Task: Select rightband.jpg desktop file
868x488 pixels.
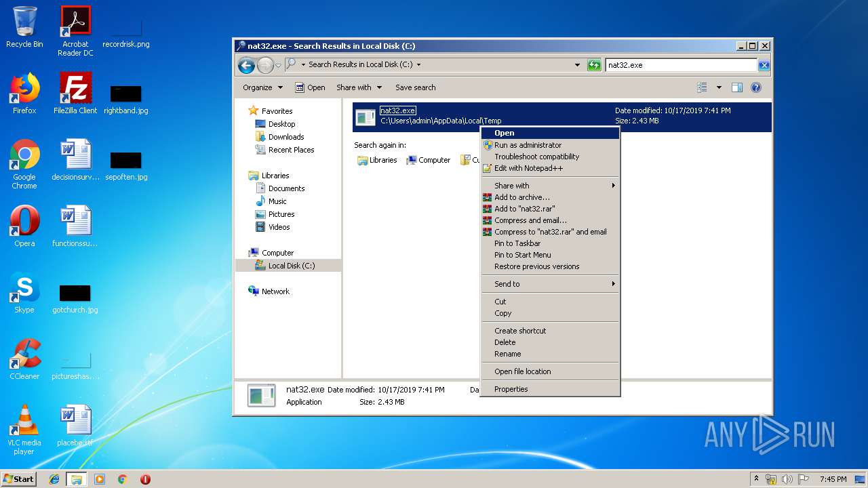Action: 126,98
